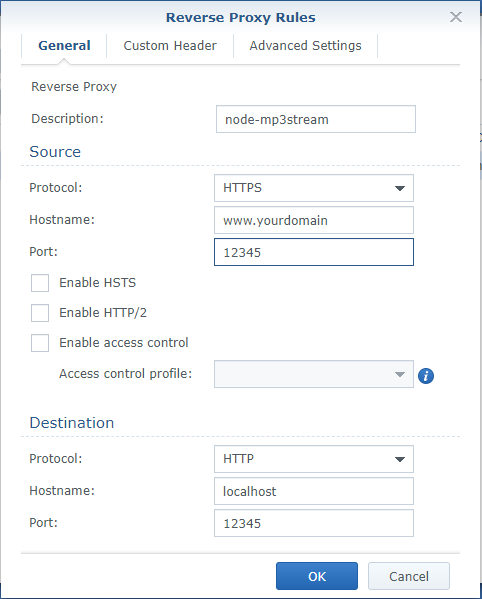Click the Destination section heading
The width and height of the screenshot is (482, 599).
72,423
